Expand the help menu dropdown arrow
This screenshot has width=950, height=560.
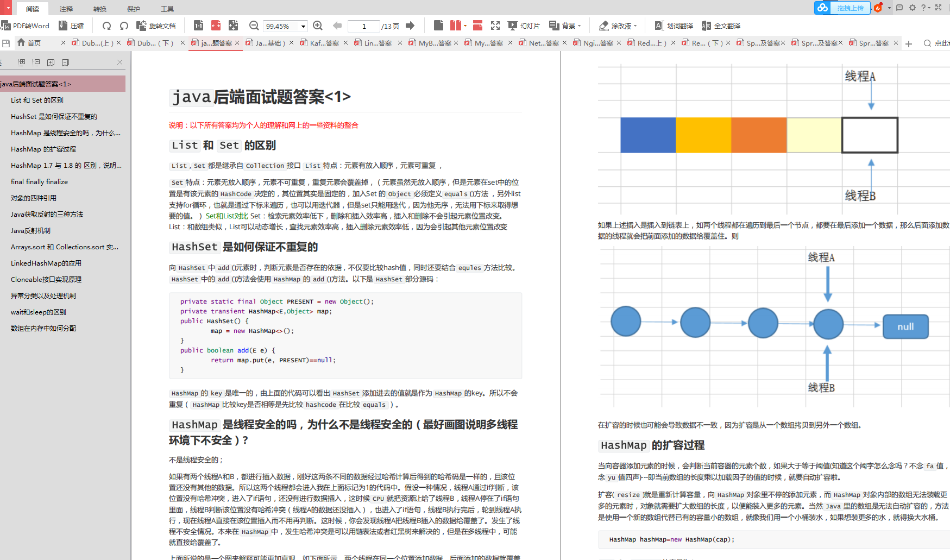pyautogui.click(x=929, y=8)
